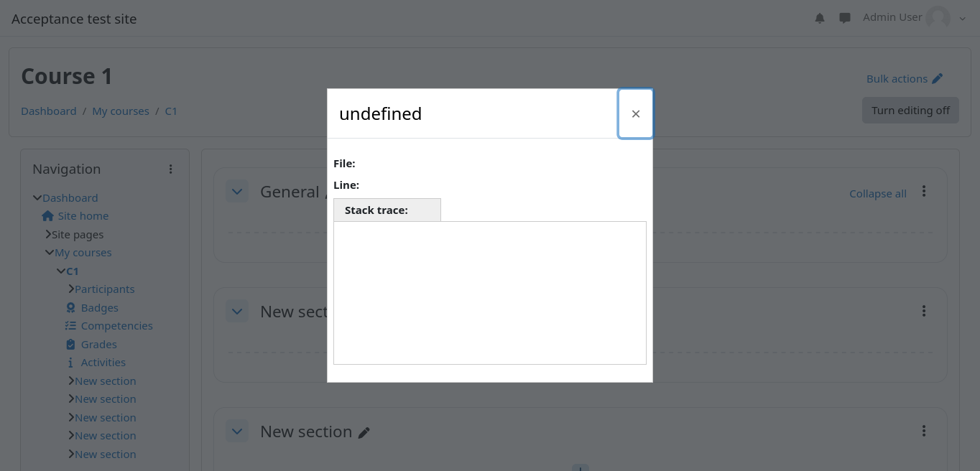Viewport: 980px width, 471px height.
Task: Click the Collapse all link
Action: pos(877,194)
